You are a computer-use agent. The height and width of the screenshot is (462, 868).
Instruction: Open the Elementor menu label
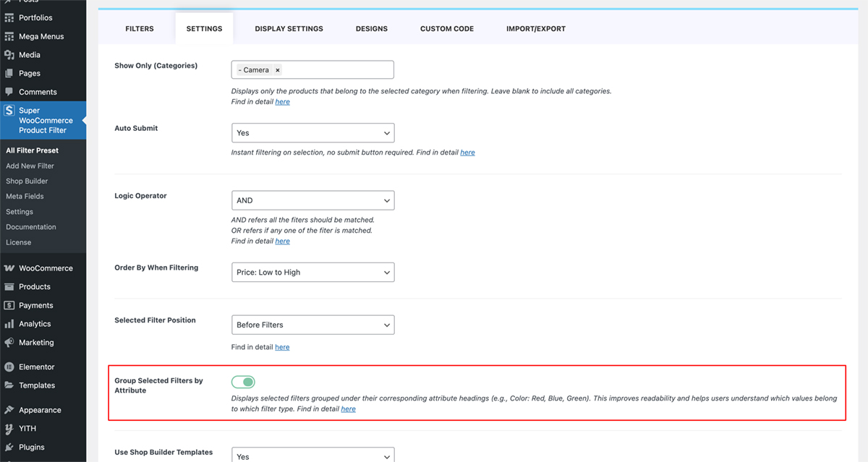tap(37, 367)
